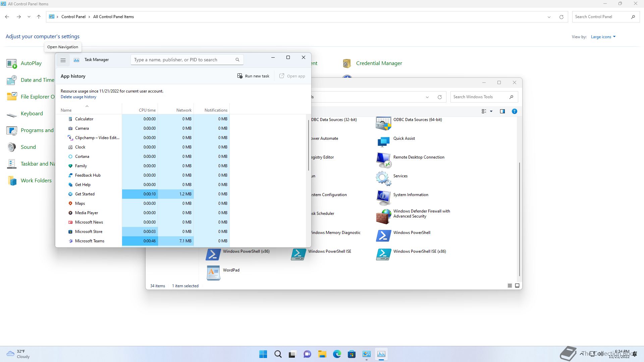Click Delete usage history link
The image size is (644, 362).
pyautogui.click(x=78, y=97)
